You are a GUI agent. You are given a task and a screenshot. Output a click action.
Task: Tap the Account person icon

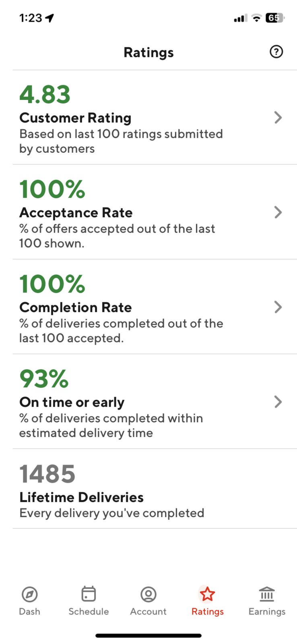(x=148, y=594)
